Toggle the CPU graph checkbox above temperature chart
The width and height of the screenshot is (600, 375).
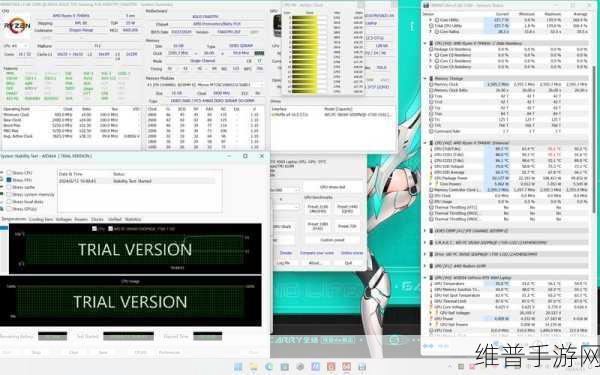click(95, 228)
